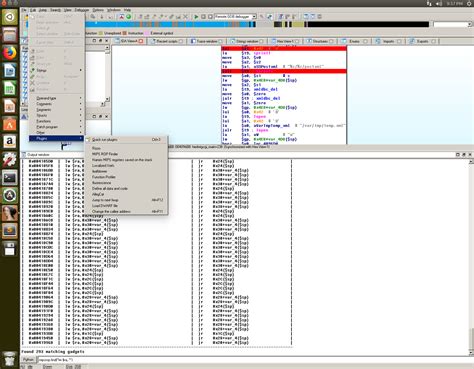Screen dimensions: 474x369
Task: Click the Python language button
Action: tap(28, 360)
